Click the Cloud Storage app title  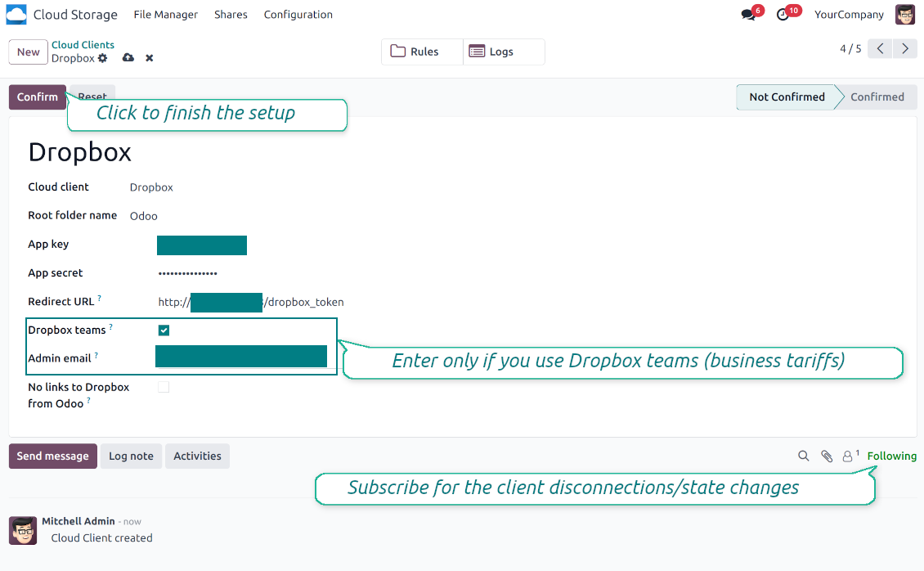click(x=75, y=14)
